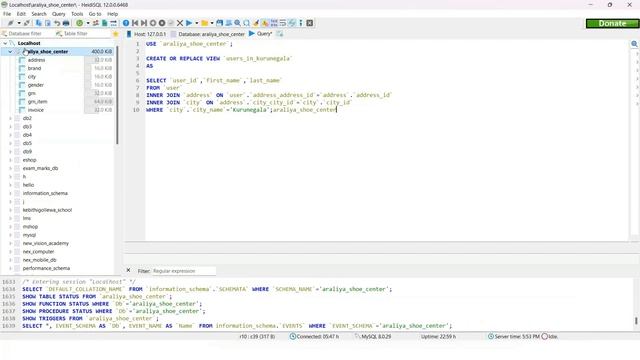Click the Save floppy disk icon
640x360 pixels.
(220, 23)
